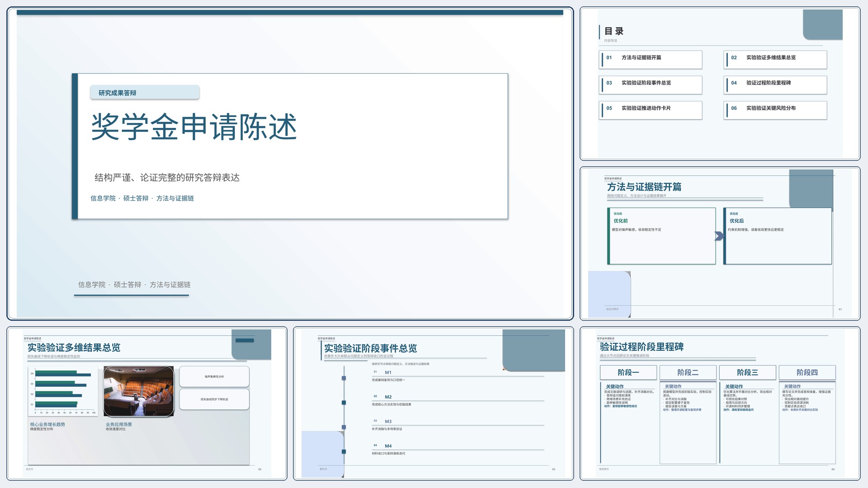The height and width of the screenshot is (488, 868).
Task: Open contents entry 06 实验验证关键风险分布
Action: coord(775,110)
